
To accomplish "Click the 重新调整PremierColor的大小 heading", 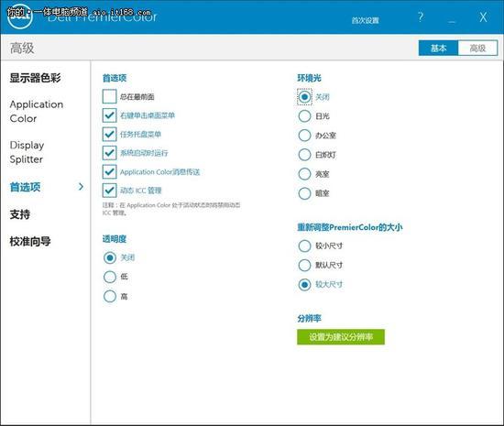I will click(350, 227).
